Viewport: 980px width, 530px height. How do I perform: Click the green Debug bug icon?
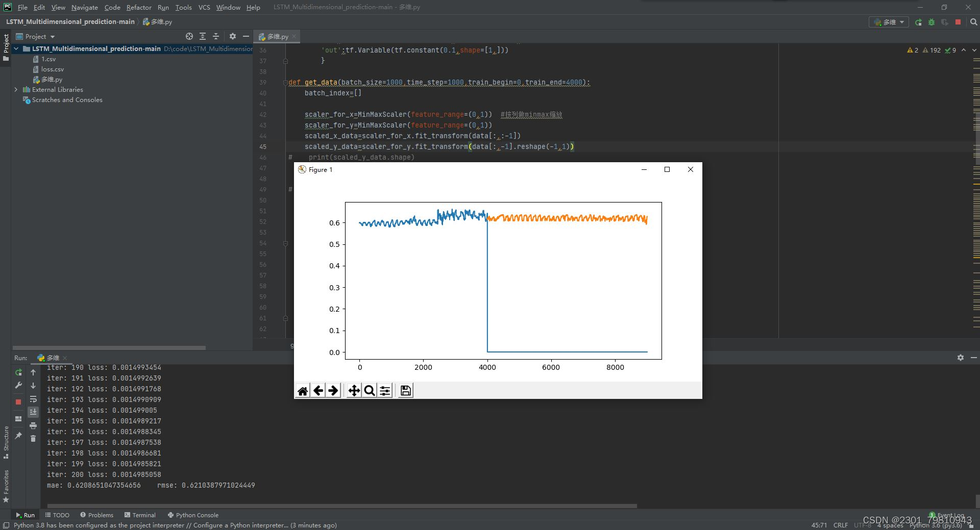932,22
